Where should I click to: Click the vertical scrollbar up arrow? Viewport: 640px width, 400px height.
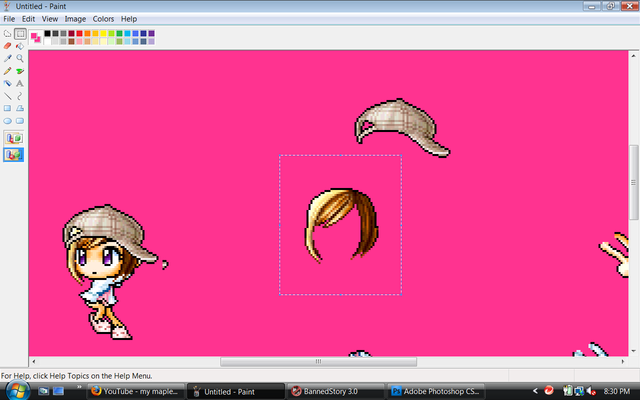633,56
